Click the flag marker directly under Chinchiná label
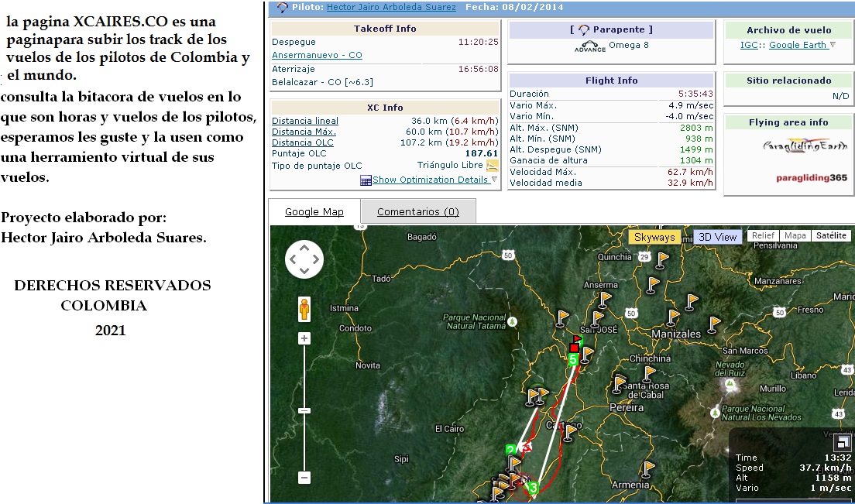855x504 pixels. pyautogui.click(x=649, y=374)
